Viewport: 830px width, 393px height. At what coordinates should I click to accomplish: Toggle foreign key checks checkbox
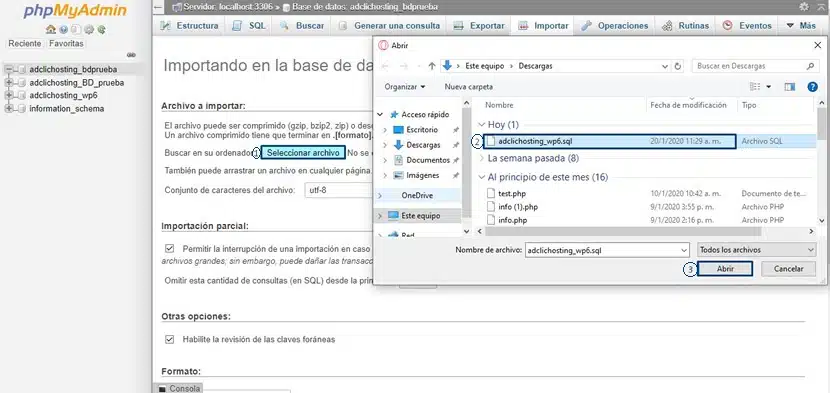[169, 339]
